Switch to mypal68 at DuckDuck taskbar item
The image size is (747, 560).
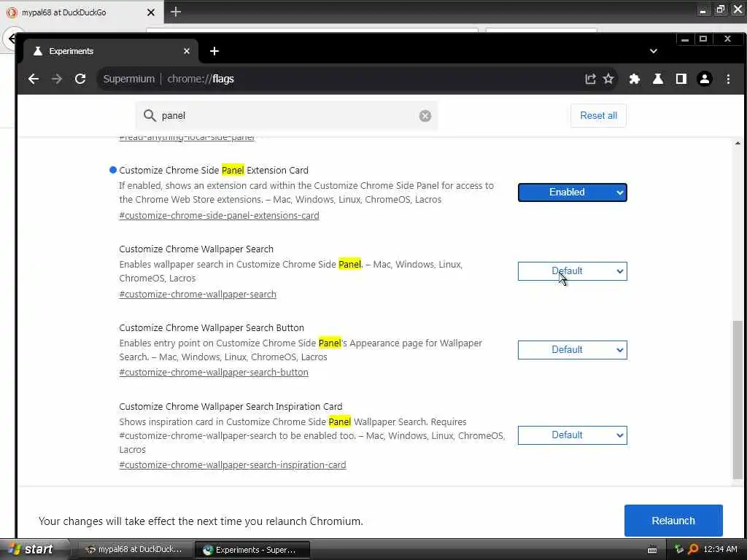[x=134, y=550]
